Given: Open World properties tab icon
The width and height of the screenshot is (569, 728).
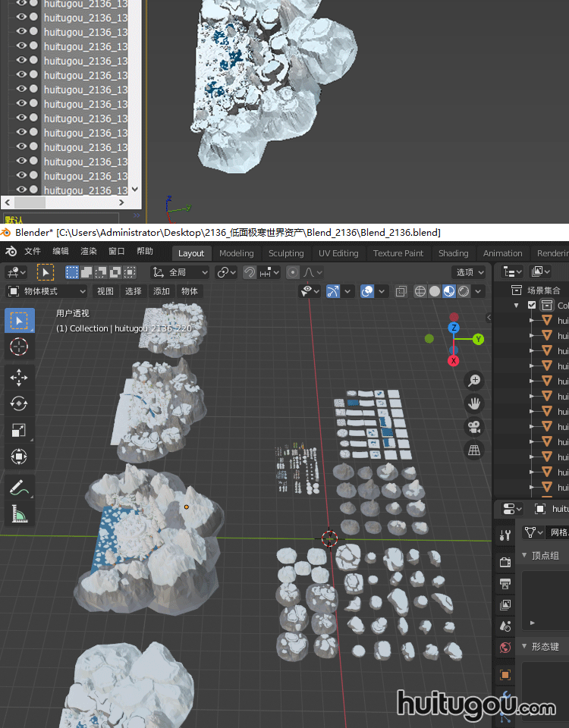Looking at the screenshot, I should (505, 647).
